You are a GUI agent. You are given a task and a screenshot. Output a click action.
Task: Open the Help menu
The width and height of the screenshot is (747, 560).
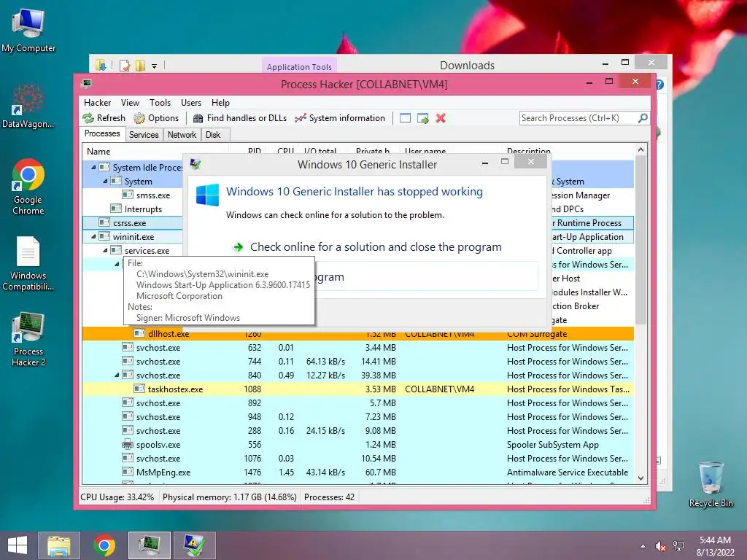(x=220, y=103)
